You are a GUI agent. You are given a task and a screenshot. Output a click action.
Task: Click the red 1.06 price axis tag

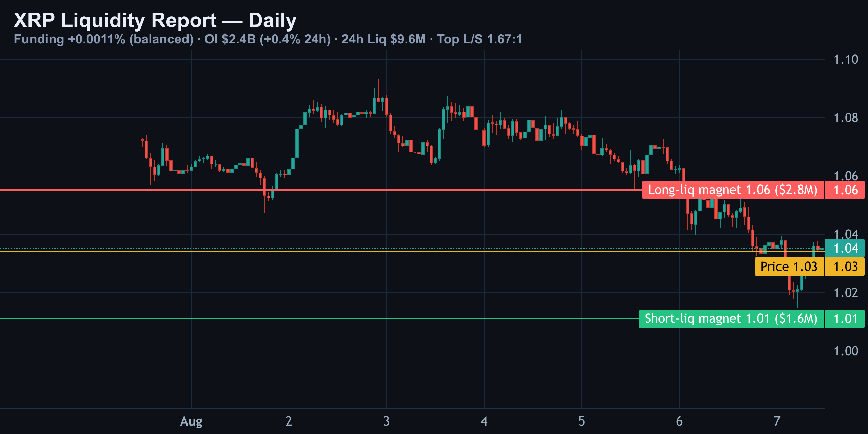pos(845,190)
